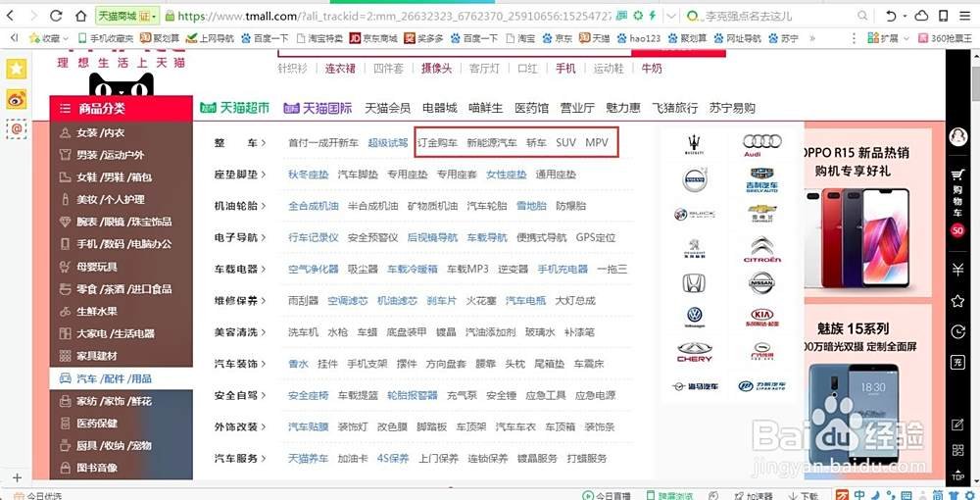Click the Maserati brand logo
Viewport: 980px width, 500px height.
[694, 144]
